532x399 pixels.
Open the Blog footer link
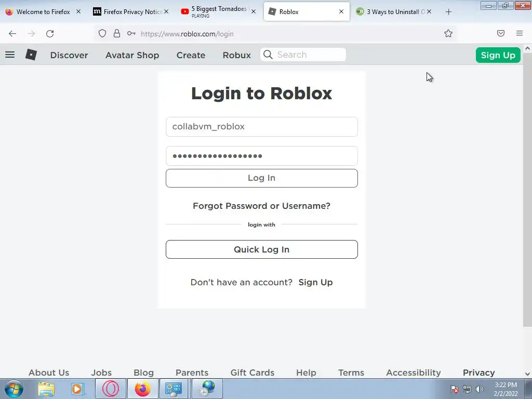point(143,373)
